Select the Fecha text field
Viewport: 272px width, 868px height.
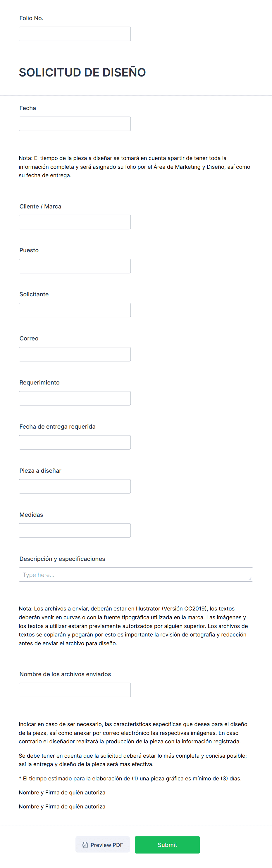[x=75, y=124]
